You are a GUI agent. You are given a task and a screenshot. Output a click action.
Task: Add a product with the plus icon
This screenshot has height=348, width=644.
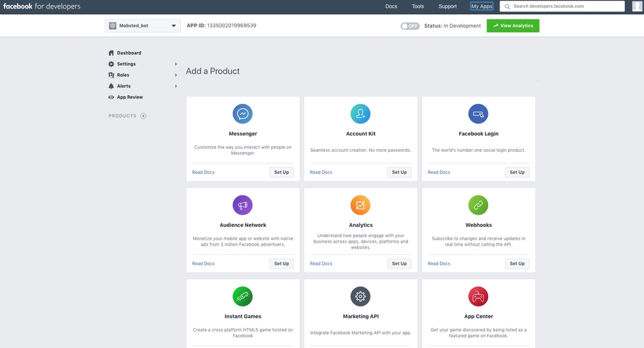(143, 116)
